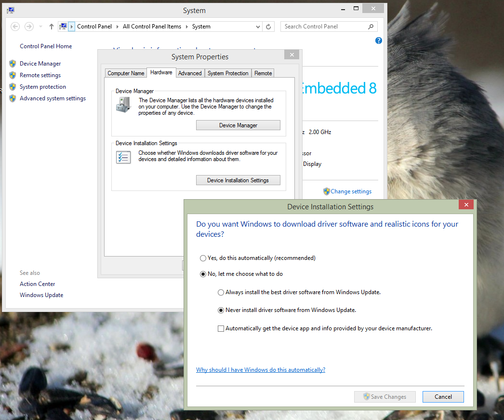The width and height of the screenshot is (504, 420).
Task: Enable automatically get device app checkbox
Action: coord(221,329)
